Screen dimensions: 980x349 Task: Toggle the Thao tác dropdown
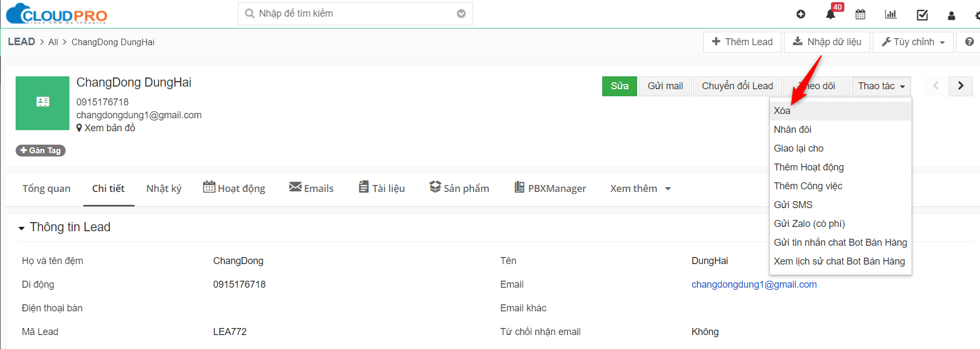click(x=882, y=86)
